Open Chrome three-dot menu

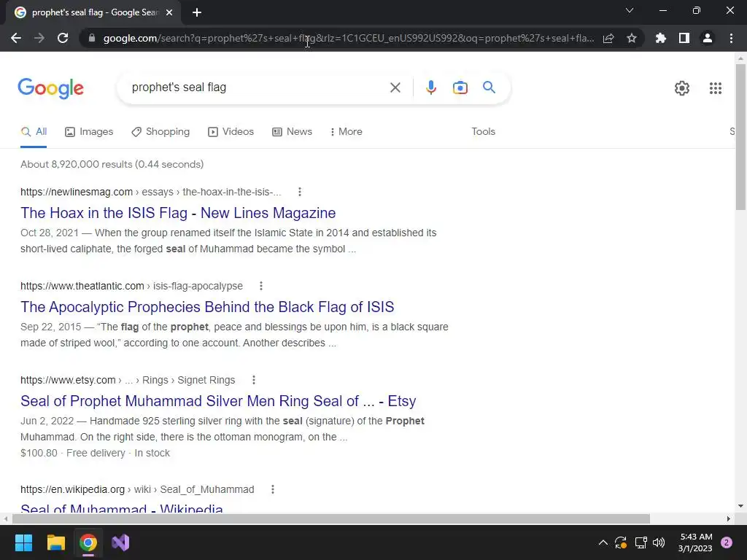point(731,38)
